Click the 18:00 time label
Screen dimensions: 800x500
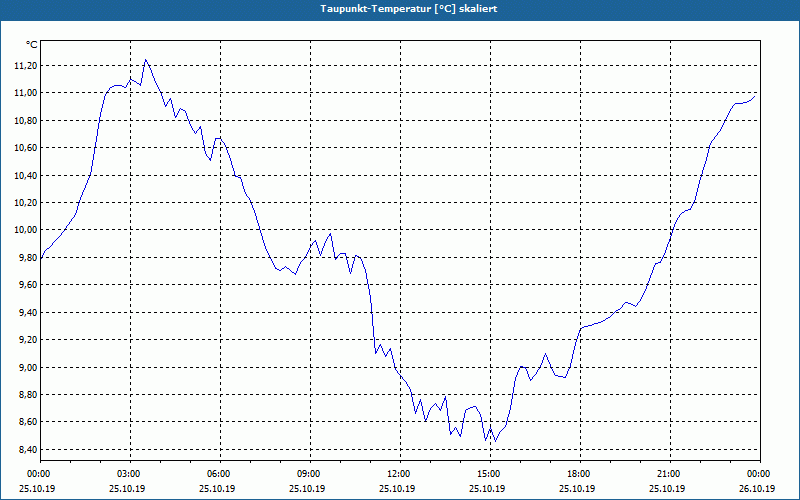580,474
